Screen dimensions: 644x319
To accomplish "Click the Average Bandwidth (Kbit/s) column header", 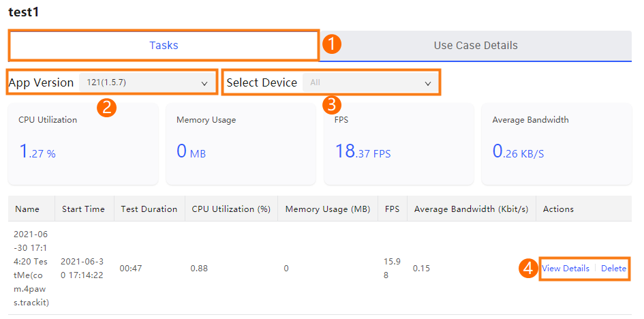I will (471, 209).
